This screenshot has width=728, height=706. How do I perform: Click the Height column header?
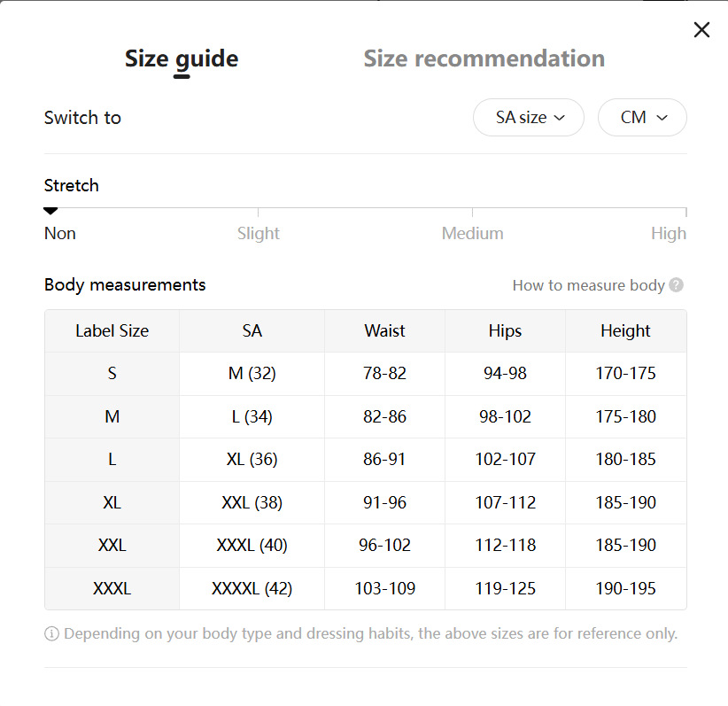click(x=625, y=331)
